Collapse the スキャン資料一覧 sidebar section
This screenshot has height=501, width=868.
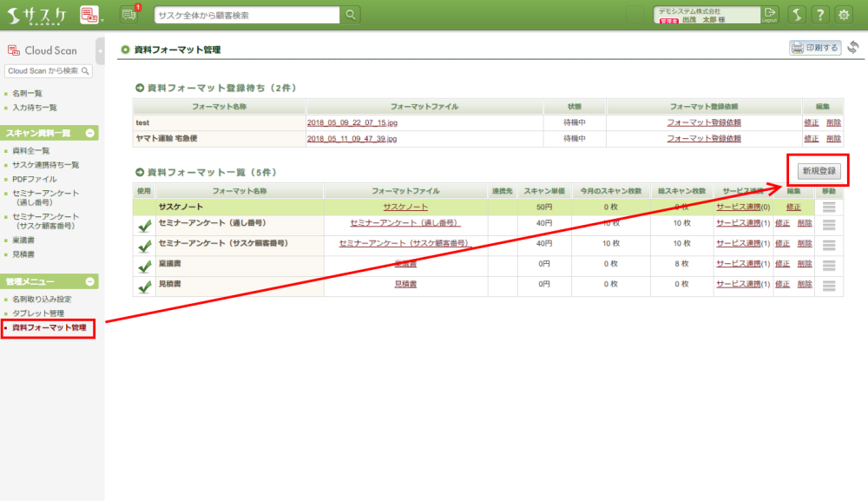point(89,133)
